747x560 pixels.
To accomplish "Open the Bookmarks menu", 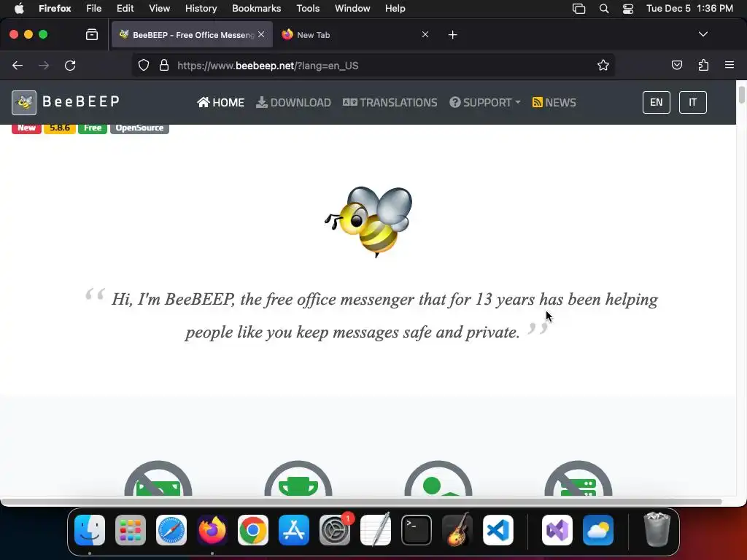I will pyautogui.click(x=256, y=8).
